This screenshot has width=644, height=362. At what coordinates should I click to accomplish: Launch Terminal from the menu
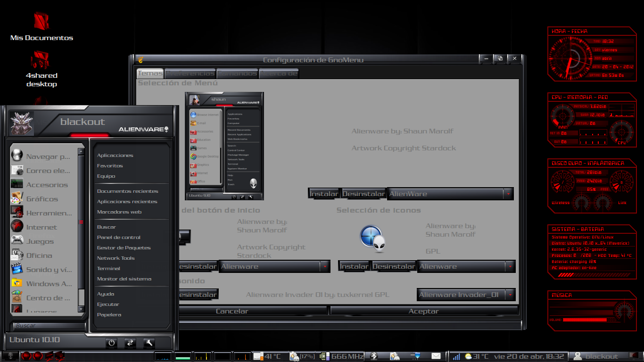(108, 269)
